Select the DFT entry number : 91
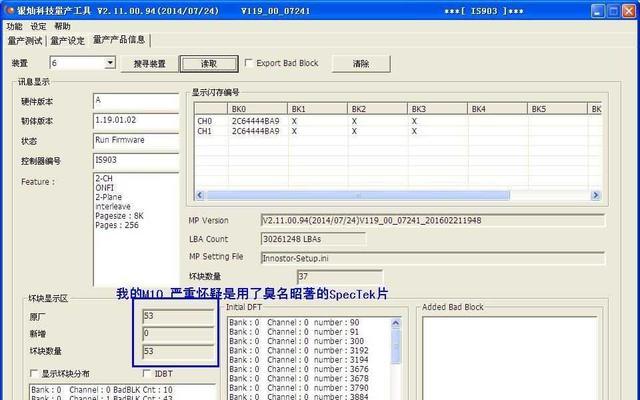Viewport: 640px width, 400px height. pyautogui.click(x=294, y=332)
